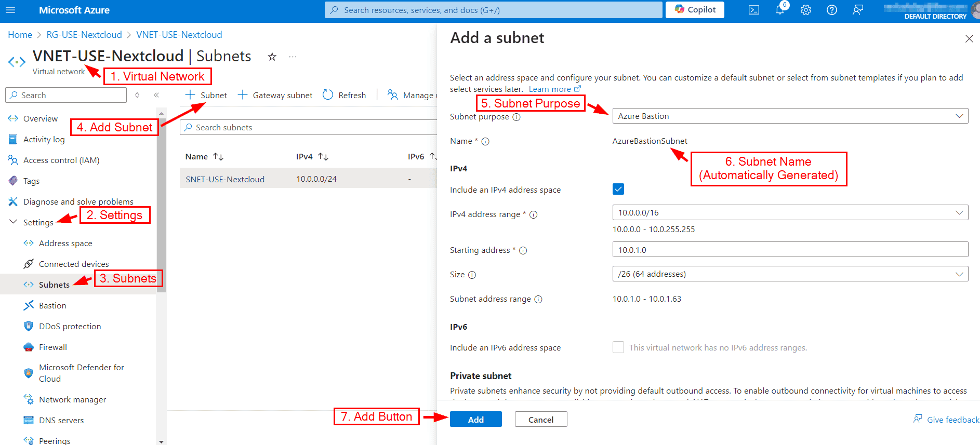The height and width of the screenshot is (445, 980).
Task: Uncheck Include an IPv4 address space
Action: point(618,189)
